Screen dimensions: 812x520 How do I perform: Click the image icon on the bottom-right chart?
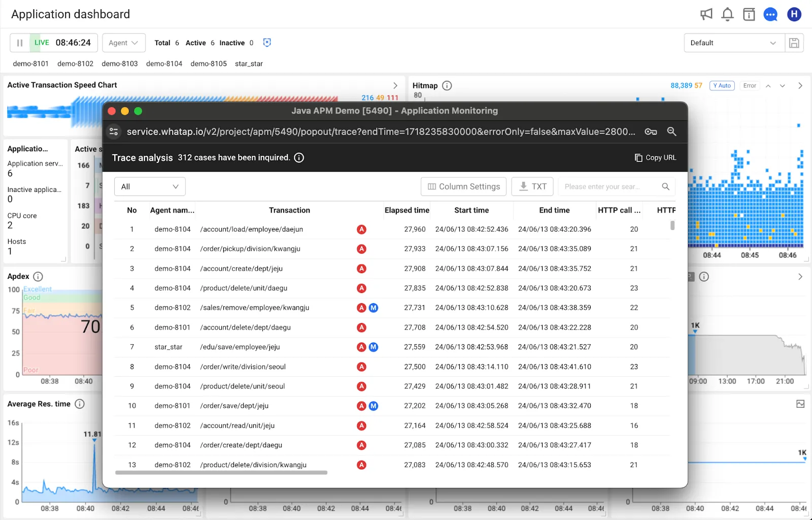coord(800,404)
